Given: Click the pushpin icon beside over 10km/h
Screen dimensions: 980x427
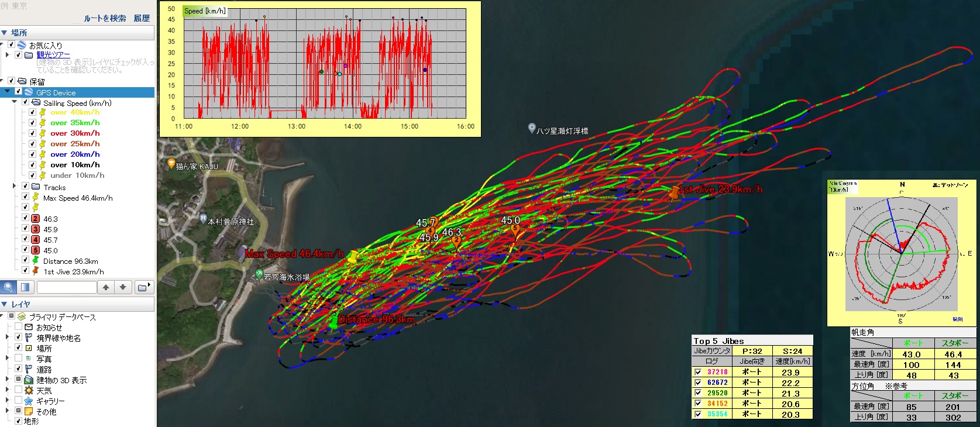Looking at the screenshot, I should [x=43, y=165].
